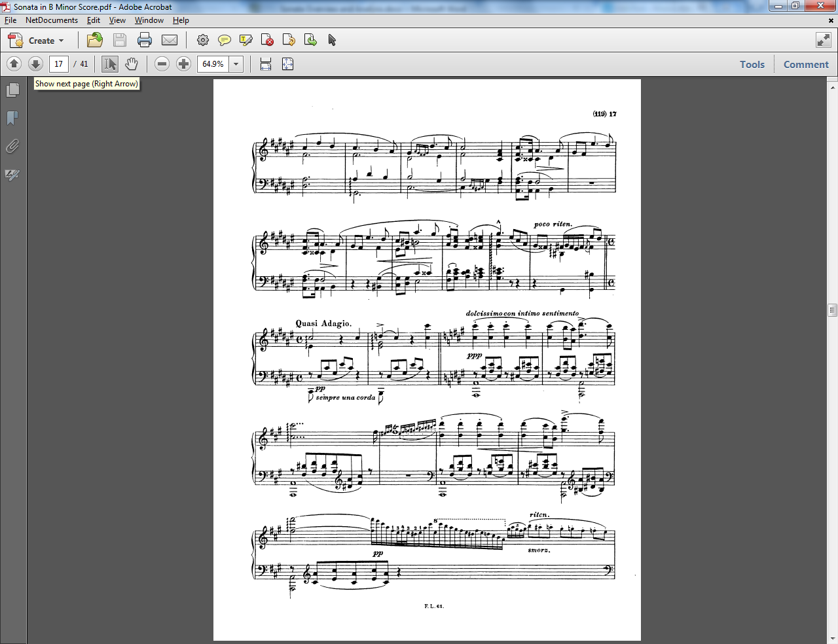
Task: Click the page number field
Action: pos(59,64)
